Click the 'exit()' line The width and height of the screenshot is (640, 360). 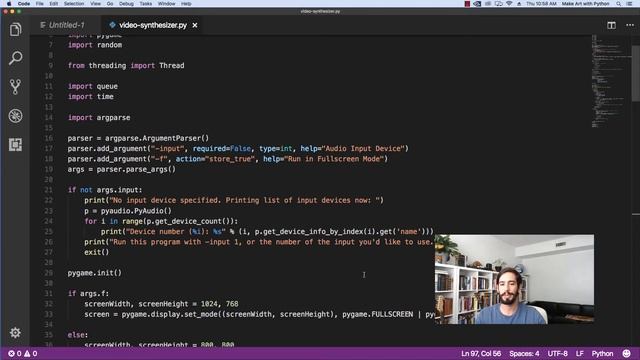(x=97, y=252)
